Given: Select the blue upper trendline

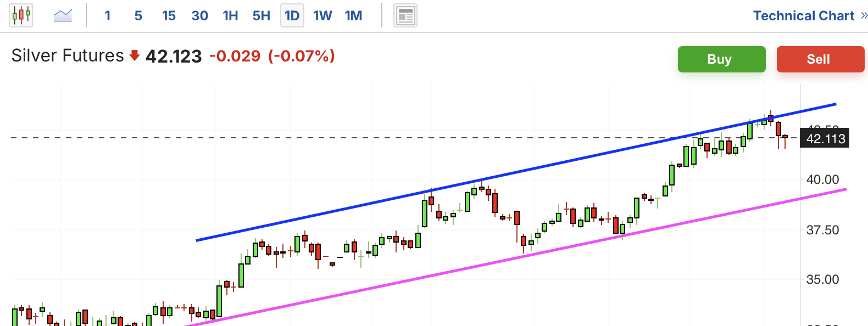Looking at the screenshot, I should (516, 172).
